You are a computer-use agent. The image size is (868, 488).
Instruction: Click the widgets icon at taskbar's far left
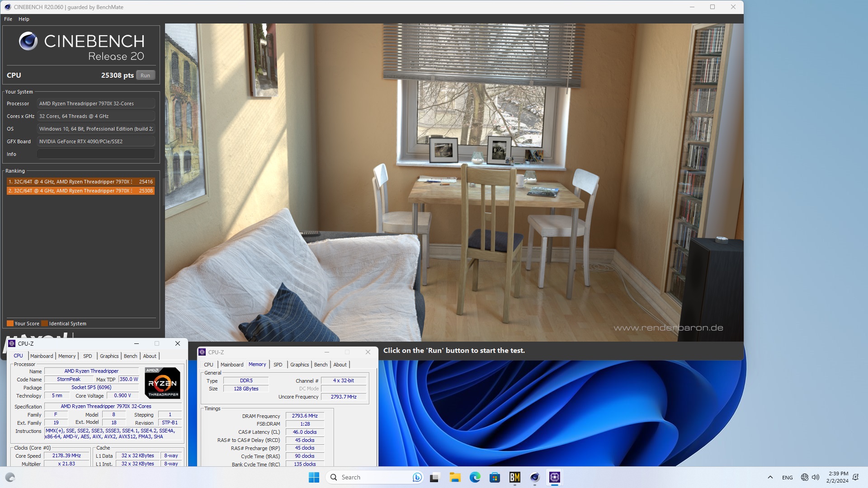coord(10,477)
